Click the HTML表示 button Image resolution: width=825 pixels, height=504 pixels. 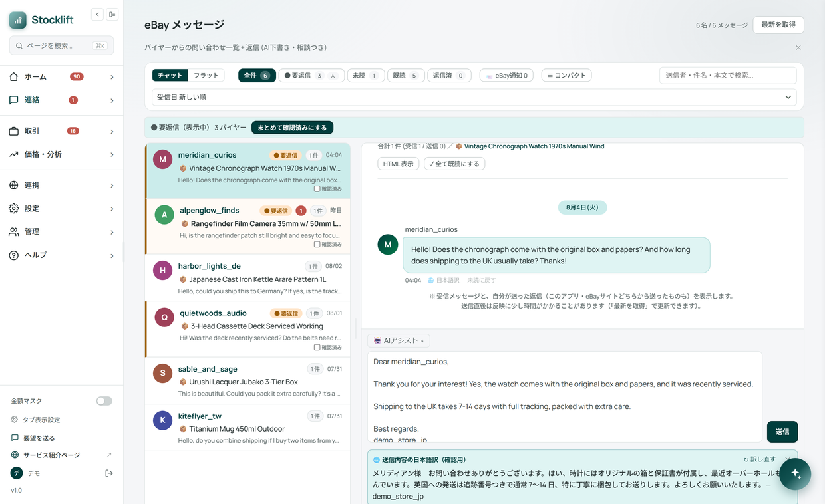pos(399,164)
